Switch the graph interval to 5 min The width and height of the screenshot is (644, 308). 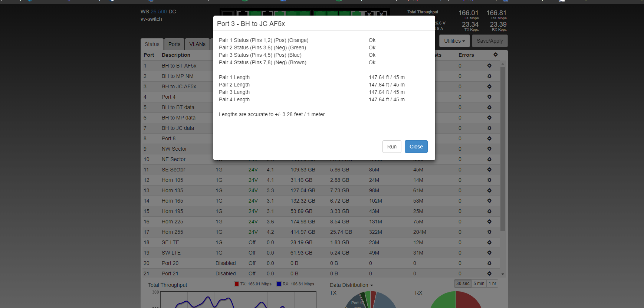point(479,284)
